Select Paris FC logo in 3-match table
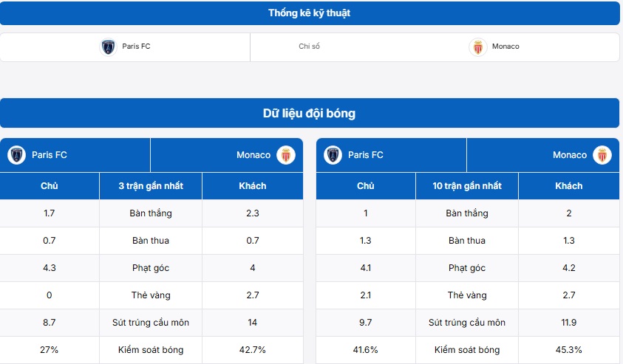The width and height of the screenshot is (623, 364). tap(16, 155)
